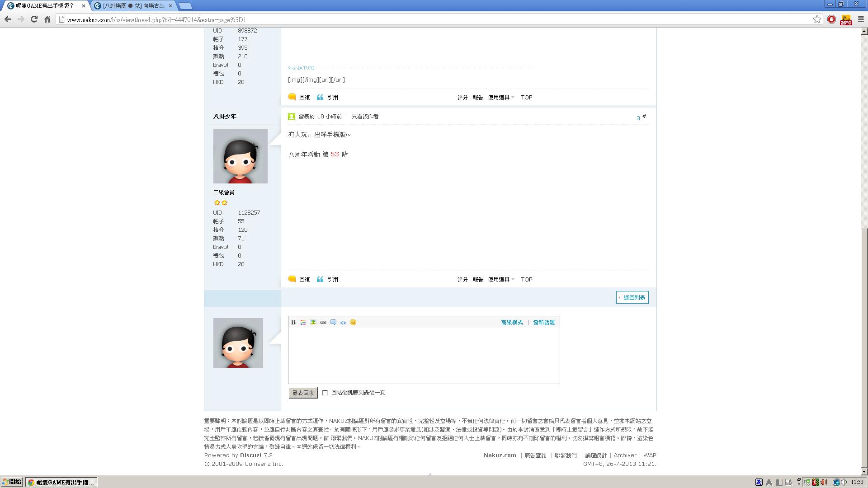This screenshot has width=868, height=488.
Task: Open Chrome menu hamburger button
Action: [x=861, y=19]
